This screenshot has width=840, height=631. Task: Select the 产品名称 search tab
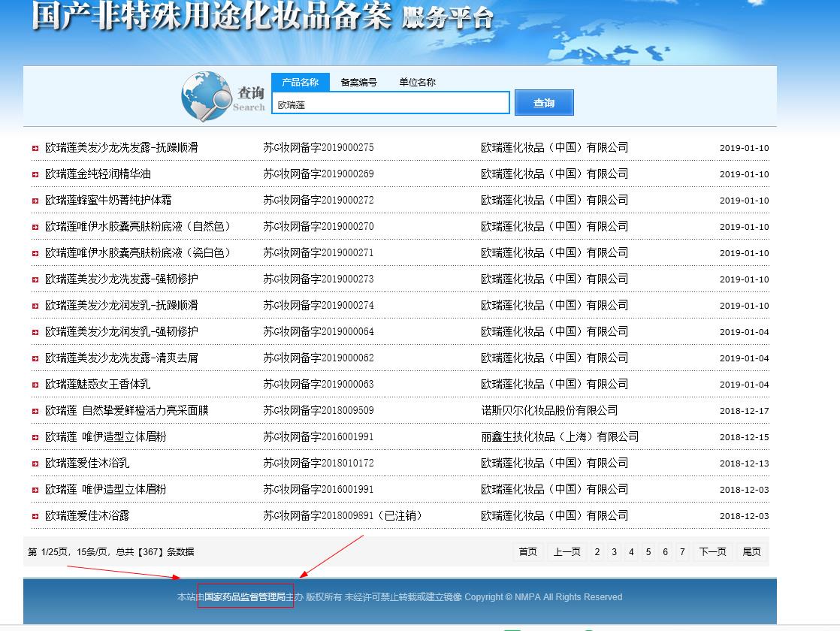[x=300, y=82]
